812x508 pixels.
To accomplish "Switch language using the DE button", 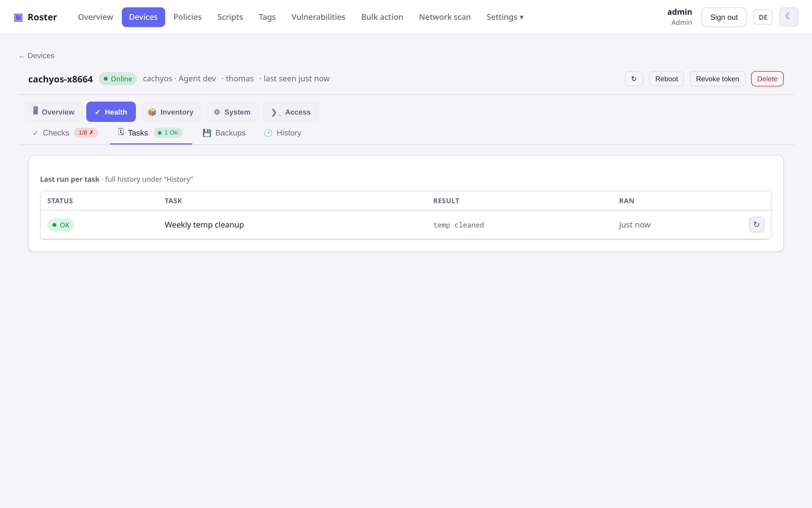I will pyautogui.click(x=763, y=17).
